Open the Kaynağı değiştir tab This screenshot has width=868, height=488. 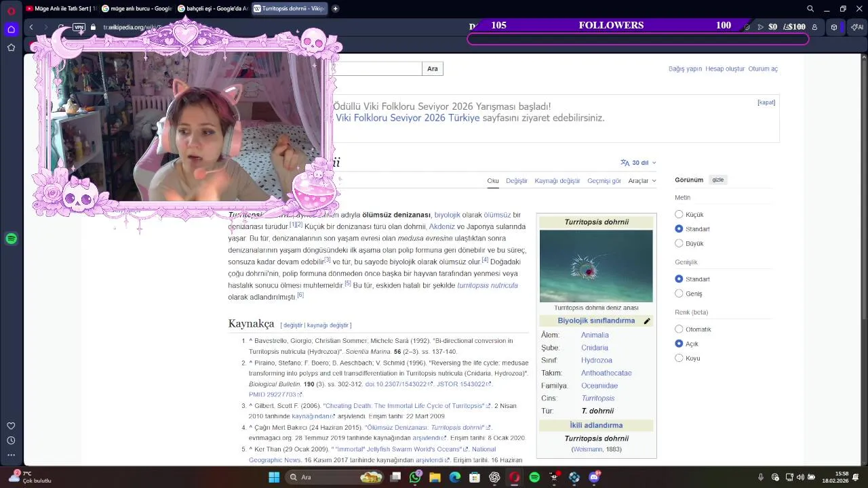coord(557,181)
